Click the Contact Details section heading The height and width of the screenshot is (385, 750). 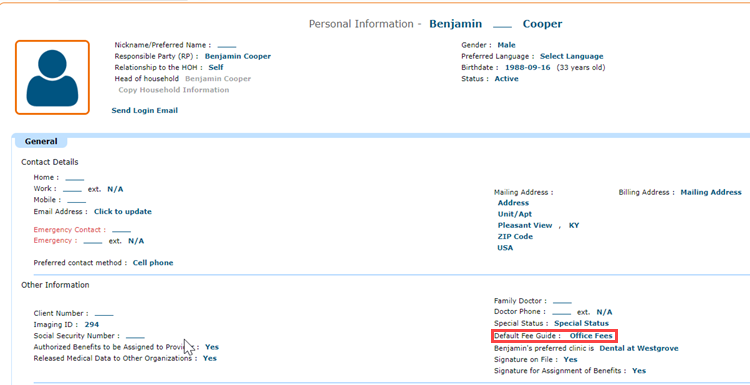50,162
